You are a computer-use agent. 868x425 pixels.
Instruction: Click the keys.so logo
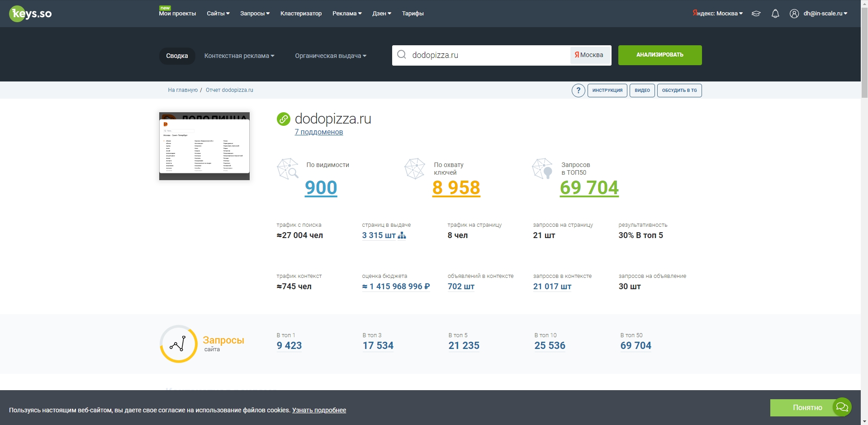pos(30,14)
